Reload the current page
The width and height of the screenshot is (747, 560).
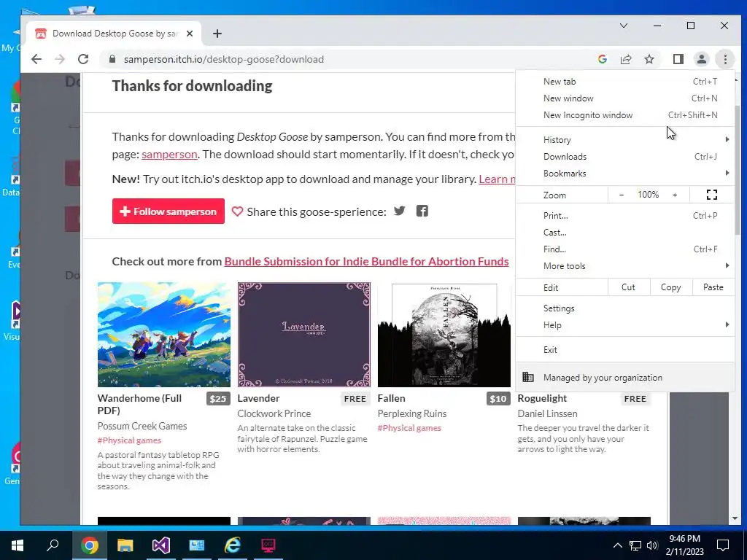83,59
